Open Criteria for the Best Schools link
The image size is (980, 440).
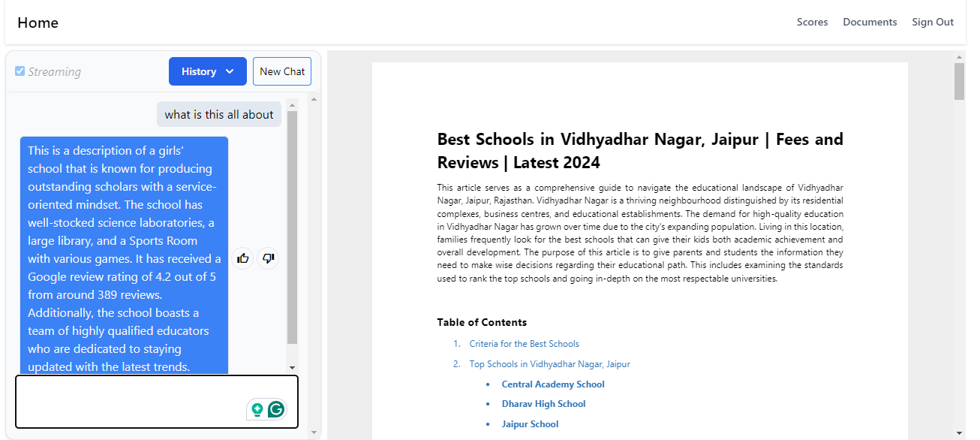[524, 344]
